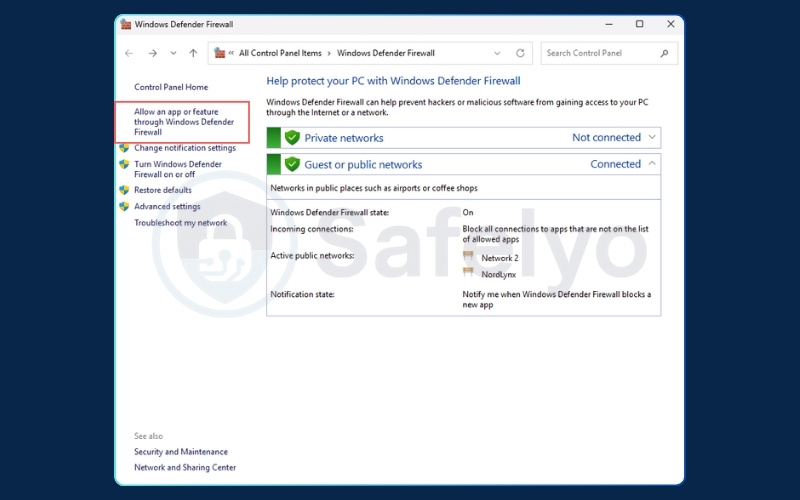Click Windows Defender Firewall state label
The height and width of the screenshot is (500, 800).
(330, 212)
